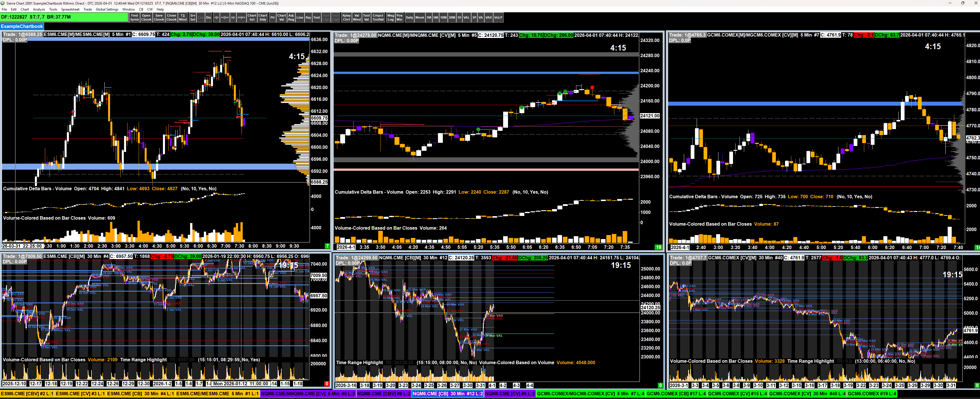Select the Ptr pointer tool
Screen dimensions: 980x399
(x=273, y=17)
